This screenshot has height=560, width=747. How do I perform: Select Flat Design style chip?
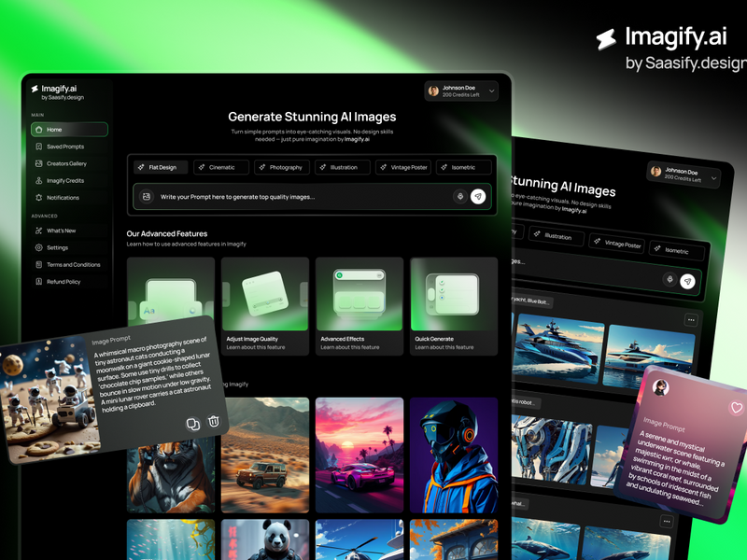160,167
